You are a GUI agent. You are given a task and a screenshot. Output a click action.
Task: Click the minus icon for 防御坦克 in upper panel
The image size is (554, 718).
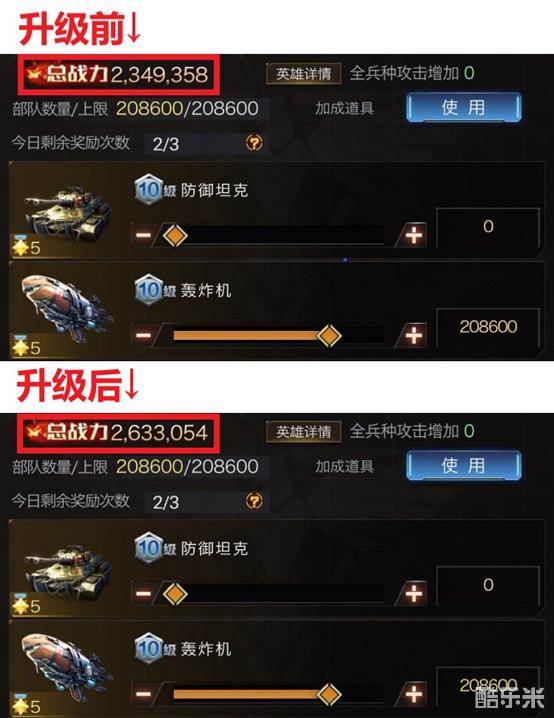[x=143, y=235]
